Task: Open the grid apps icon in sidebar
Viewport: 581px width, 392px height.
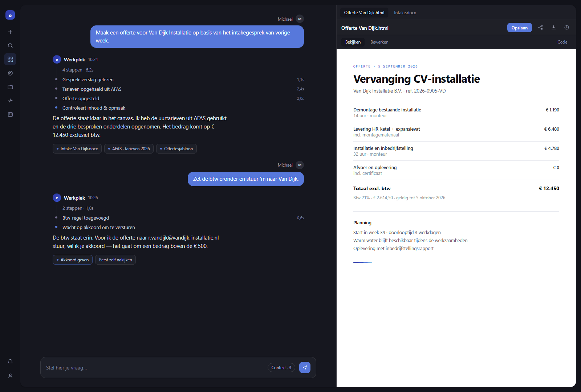Action: pos(10,59)
